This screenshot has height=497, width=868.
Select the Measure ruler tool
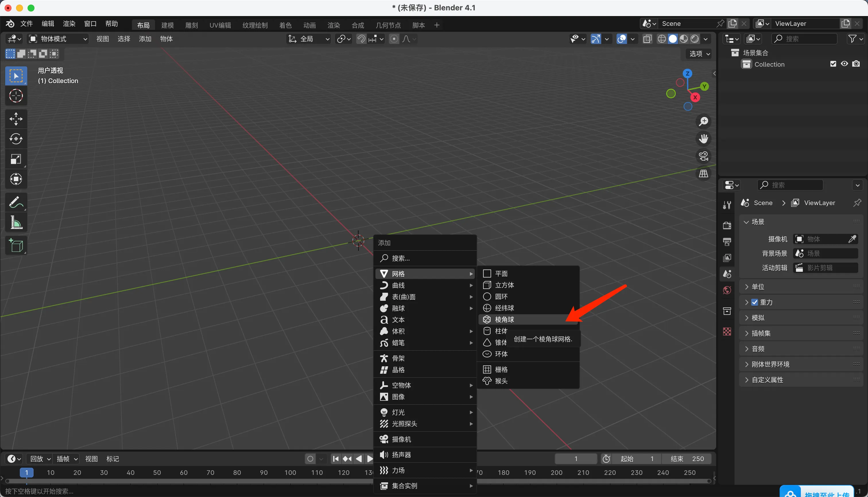16,223
